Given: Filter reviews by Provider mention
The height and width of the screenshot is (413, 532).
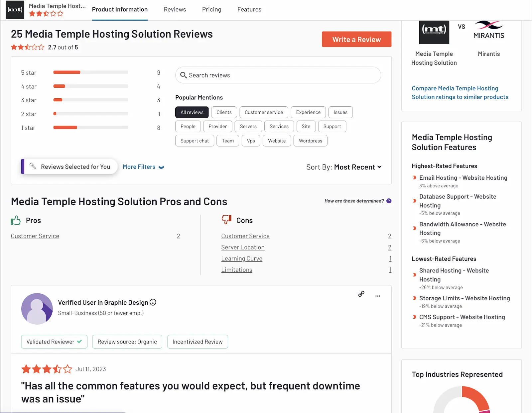Looking at the screenshot, I should 217,126.
